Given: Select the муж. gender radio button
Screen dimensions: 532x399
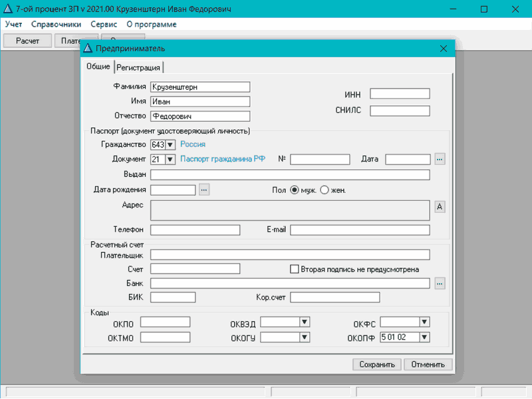Looking at the screenshot, I should [295, 190].
